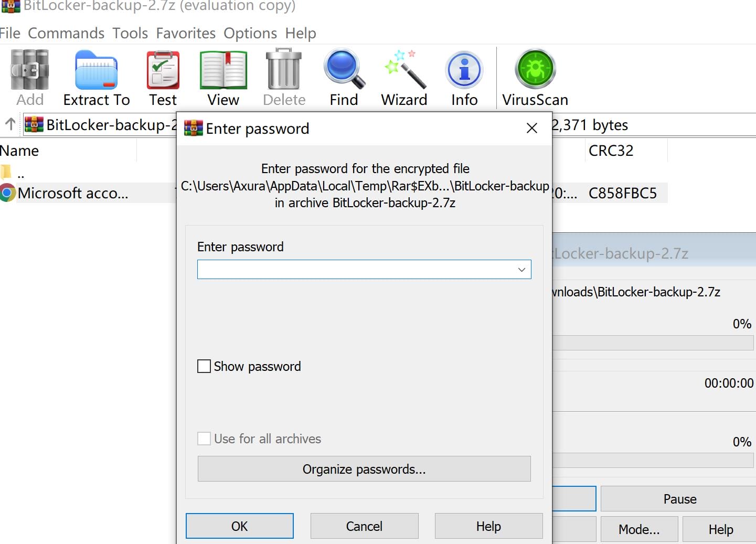Screen dimensions: 756x544
Task: Enable the Show password checkbox
Action: [x=204, y=366]
